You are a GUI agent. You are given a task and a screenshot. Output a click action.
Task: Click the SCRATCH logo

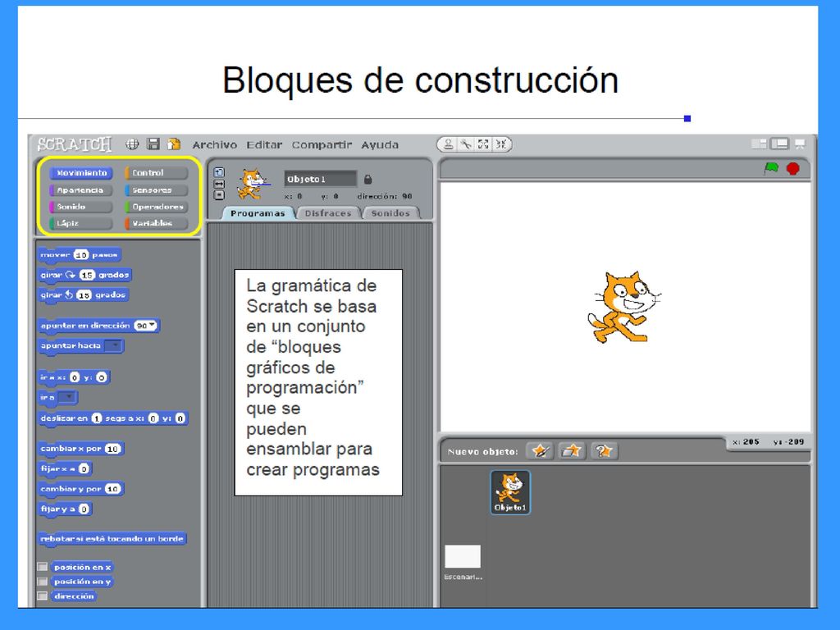(x=75, y=144)
